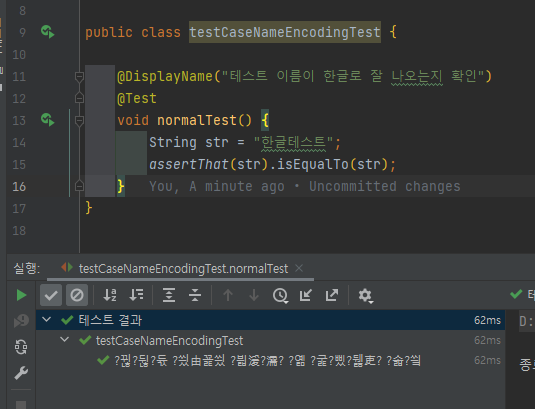Viewport: 535px width, 409px height.
Task: Rerun tests with the green play button
Action: tap(21, 295)
